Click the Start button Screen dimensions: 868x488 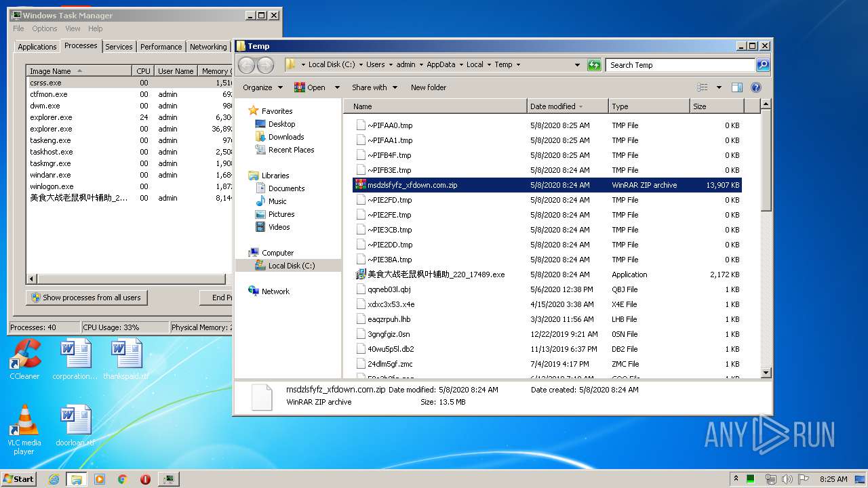[x=19, y=479]
